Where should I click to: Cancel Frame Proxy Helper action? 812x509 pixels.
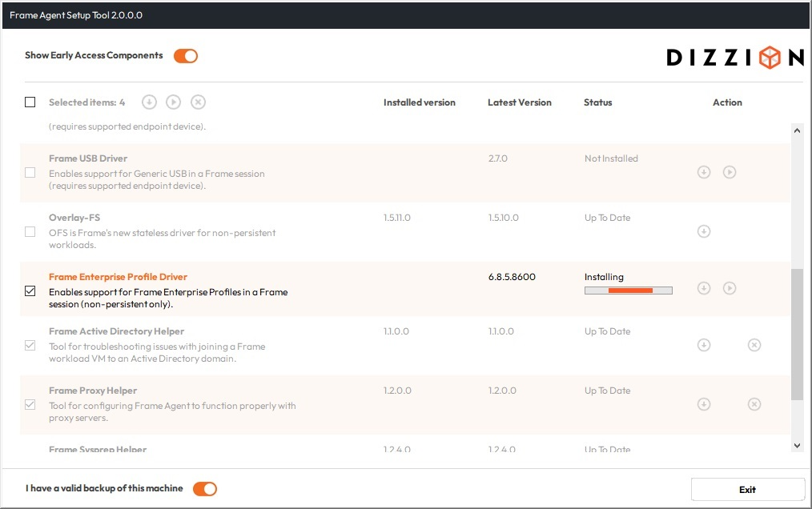coord(754,404)
